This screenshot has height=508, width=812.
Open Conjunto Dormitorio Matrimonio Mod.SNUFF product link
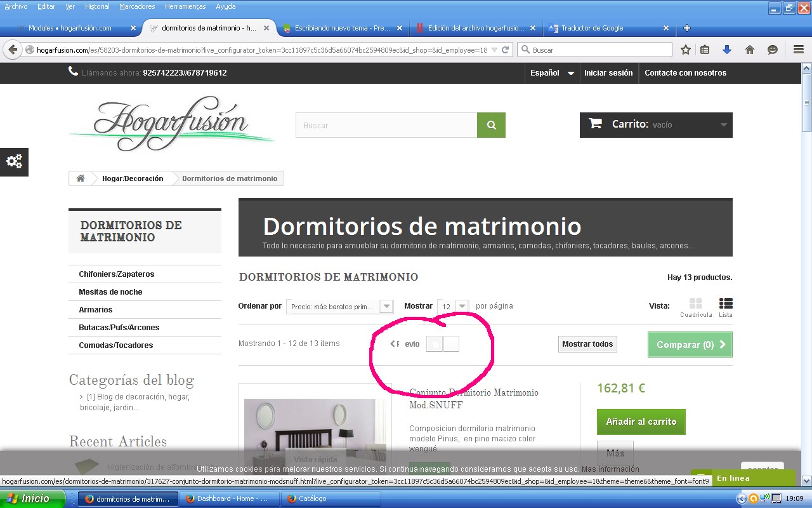(x=474, y=399)
